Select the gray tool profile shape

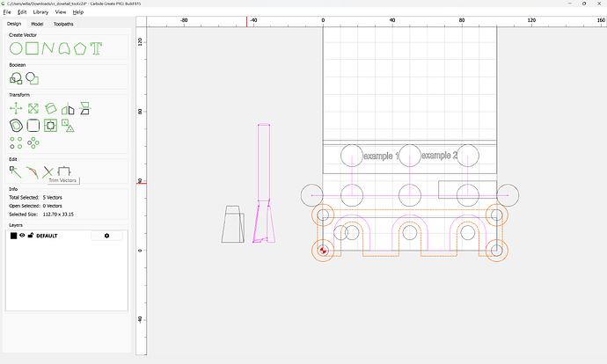pos(232,224)
